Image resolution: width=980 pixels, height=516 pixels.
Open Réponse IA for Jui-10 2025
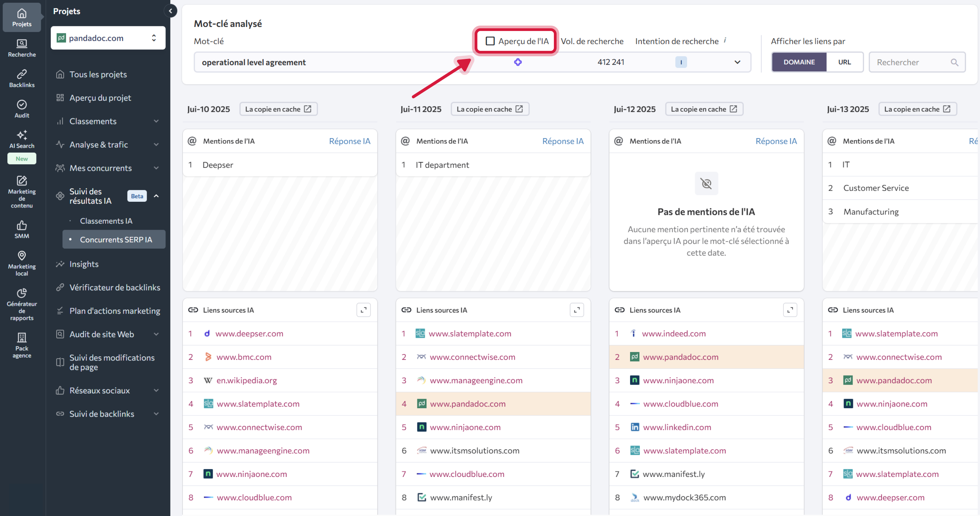point(349,141)
